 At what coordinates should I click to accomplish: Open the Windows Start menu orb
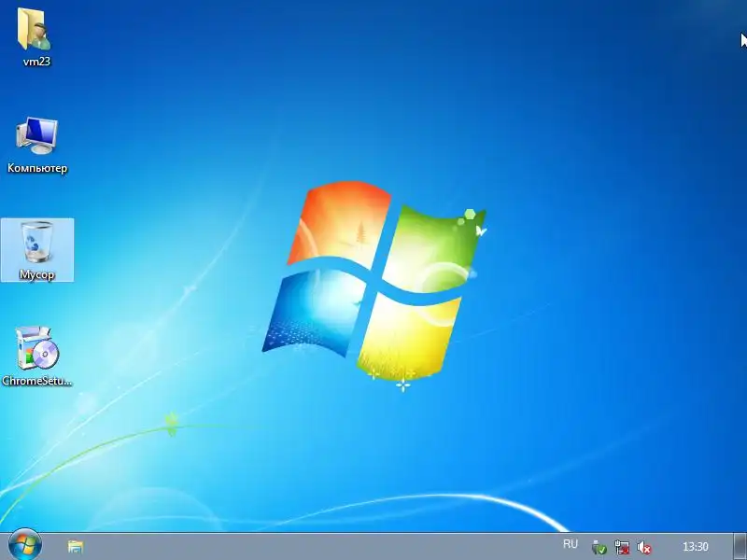point(25,545)
